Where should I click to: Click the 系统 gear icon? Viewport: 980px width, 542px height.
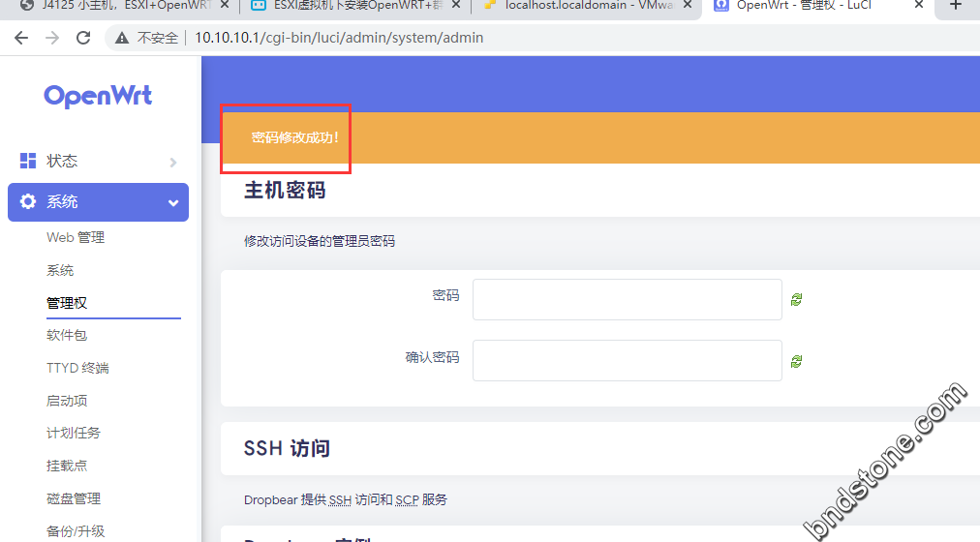28,201
